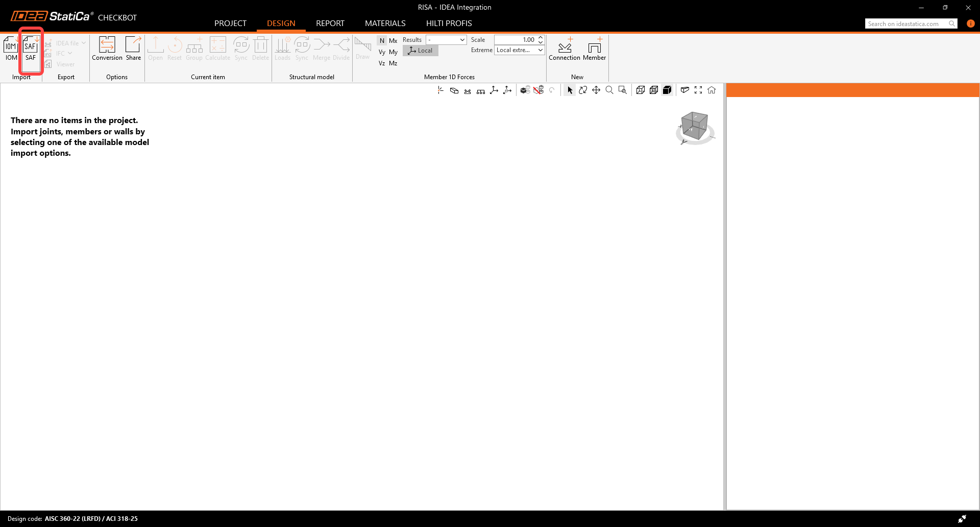Viewport: 980px width, 527px height.
Task: Open the MATERIALS tab
Action: pos(385,23)
